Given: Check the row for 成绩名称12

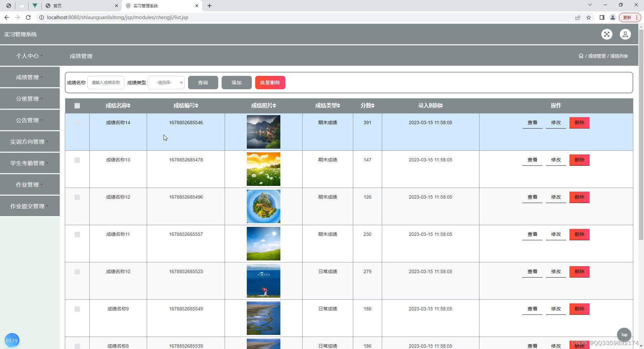Looking at the screenshot, I should 77,197.
